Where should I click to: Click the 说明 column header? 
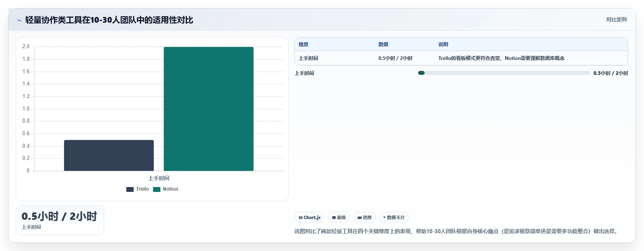443,45
